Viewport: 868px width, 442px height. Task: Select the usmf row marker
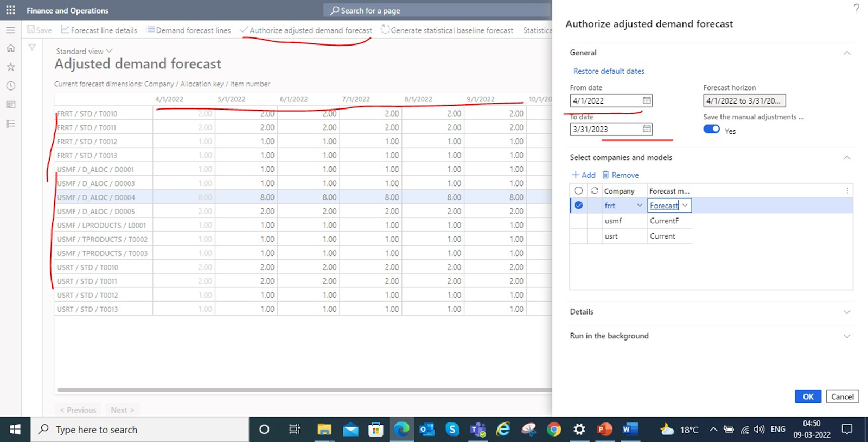[578, 221]
